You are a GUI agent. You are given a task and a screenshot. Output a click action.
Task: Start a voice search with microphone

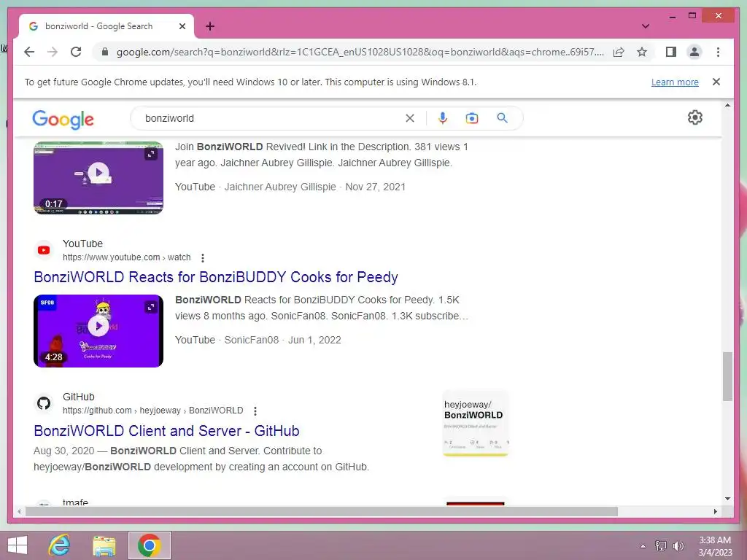(443, 118)
